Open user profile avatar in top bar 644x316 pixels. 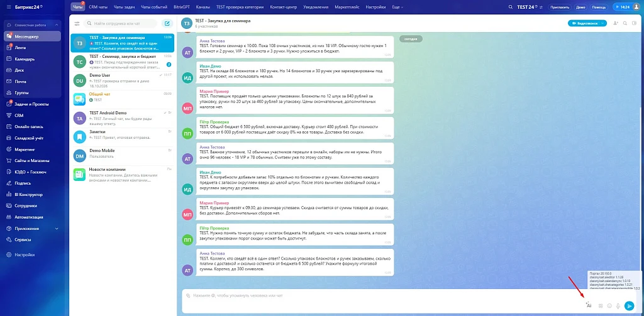click(x=636, y=7)
